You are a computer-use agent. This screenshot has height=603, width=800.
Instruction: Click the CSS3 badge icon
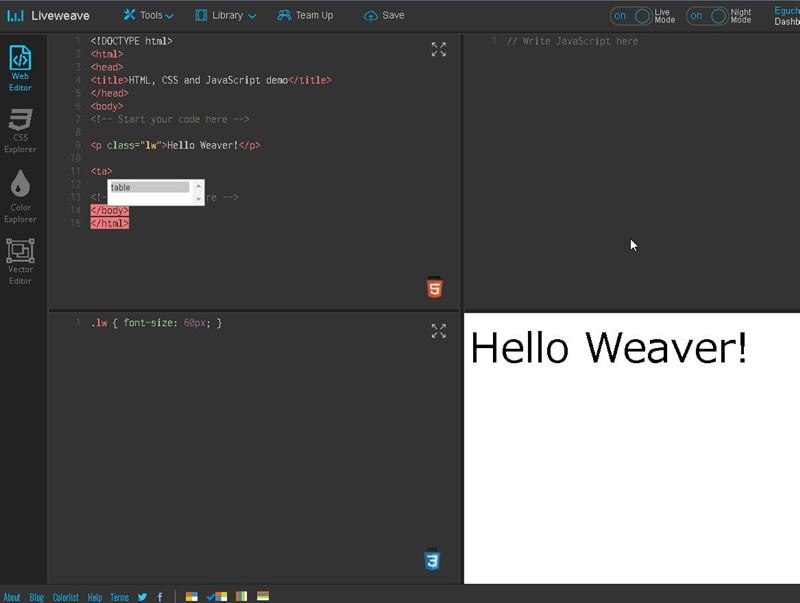(432, 560)
